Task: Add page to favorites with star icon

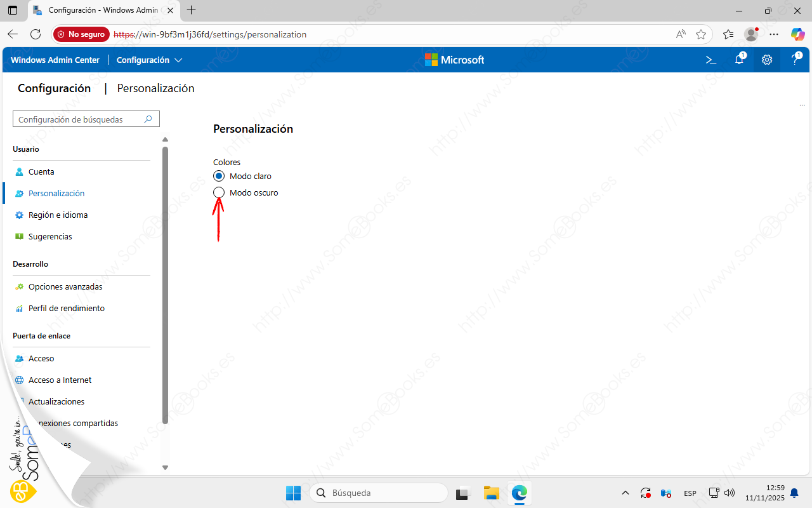Action: coord(701,34)
